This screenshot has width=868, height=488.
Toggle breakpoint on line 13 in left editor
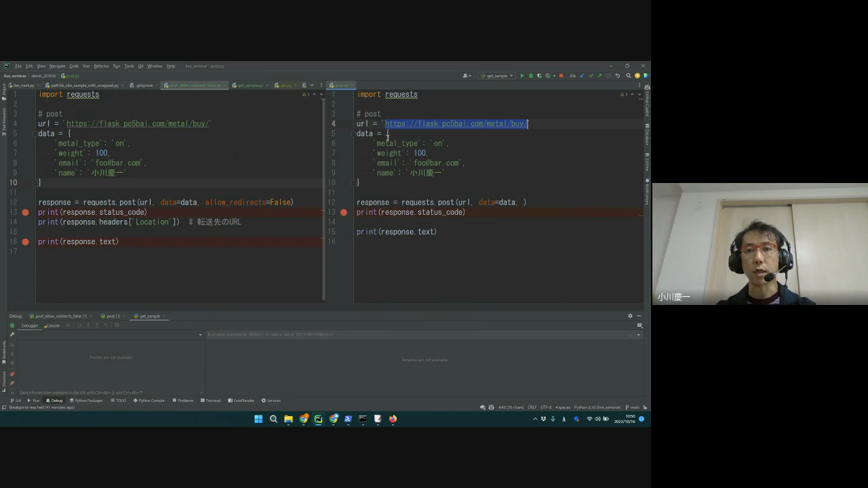25,212
